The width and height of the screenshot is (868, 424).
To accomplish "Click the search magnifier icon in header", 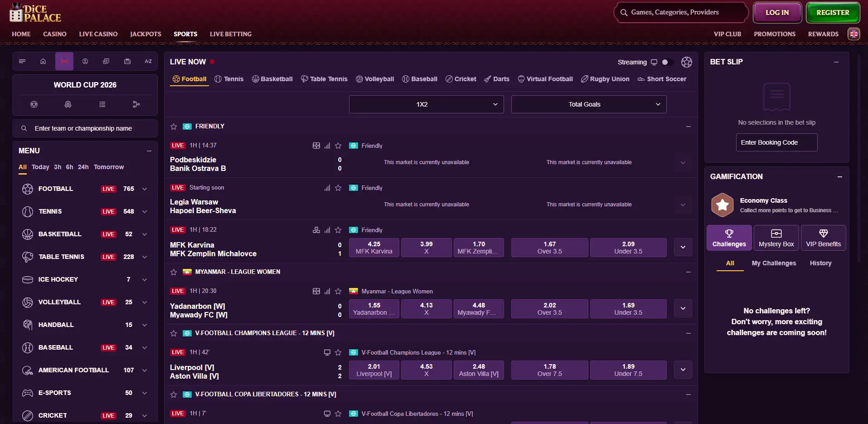I will click(624, 13).
